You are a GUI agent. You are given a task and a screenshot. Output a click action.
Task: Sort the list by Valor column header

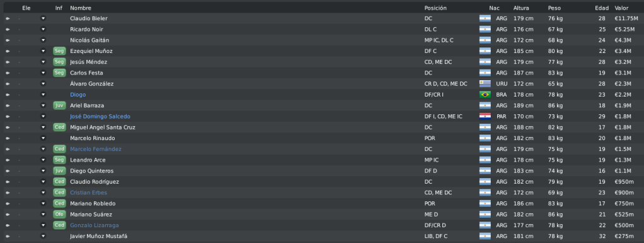(x=621, y=8)
